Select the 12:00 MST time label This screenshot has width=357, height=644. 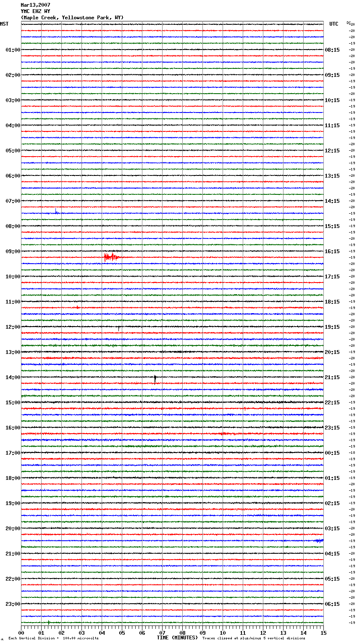click(13, 327)
